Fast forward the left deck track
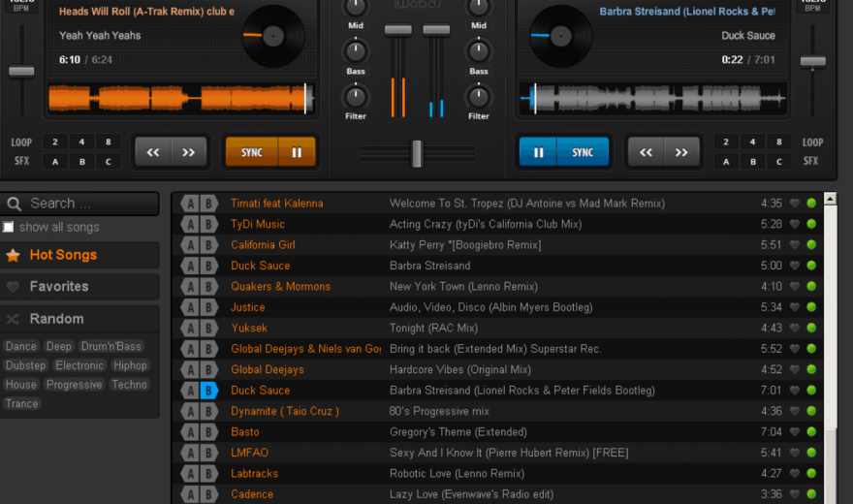The image size is (853, 504). click(189, 152)
